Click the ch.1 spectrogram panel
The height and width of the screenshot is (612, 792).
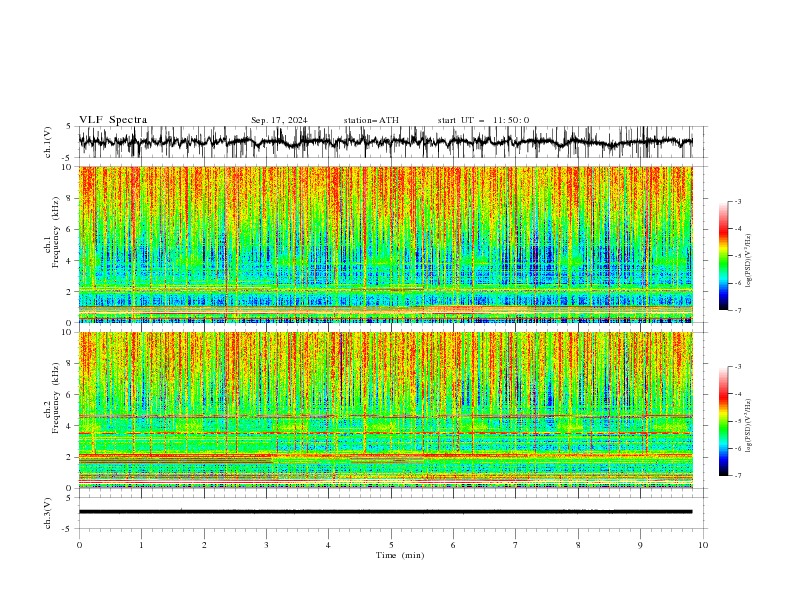(x=386, y=244)
